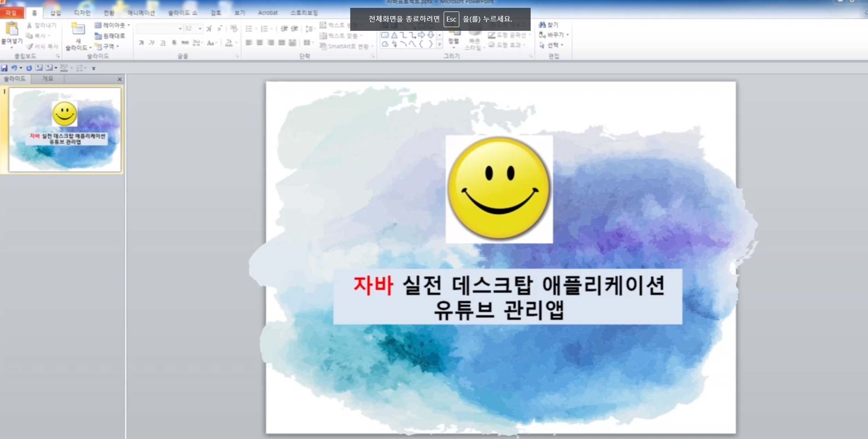Viewport: 868px width, 439px height.
Task: Select slide 1 thumbnail
Action: coord(65,130)
